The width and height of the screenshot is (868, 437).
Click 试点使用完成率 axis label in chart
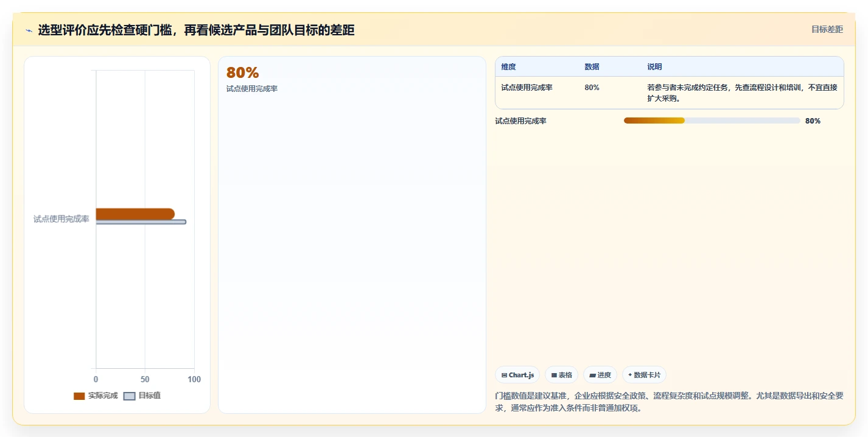click(61, 219)
